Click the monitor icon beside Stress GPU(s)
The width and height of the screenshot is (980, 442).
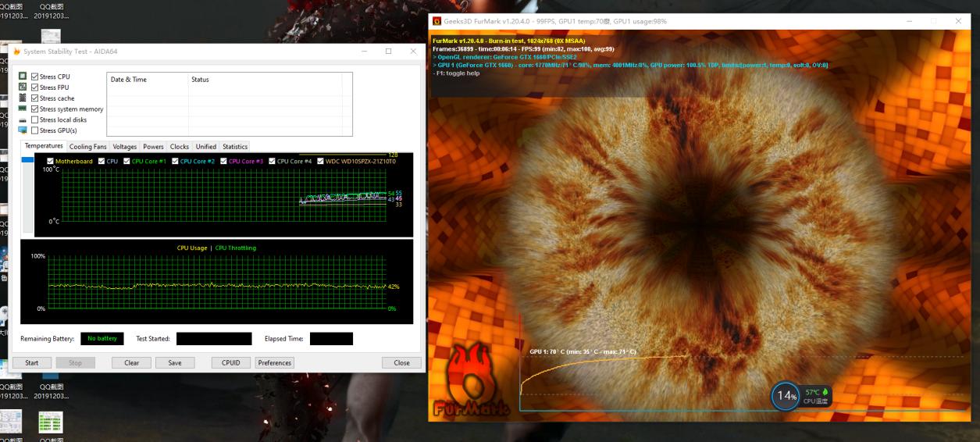click(23, 130)
